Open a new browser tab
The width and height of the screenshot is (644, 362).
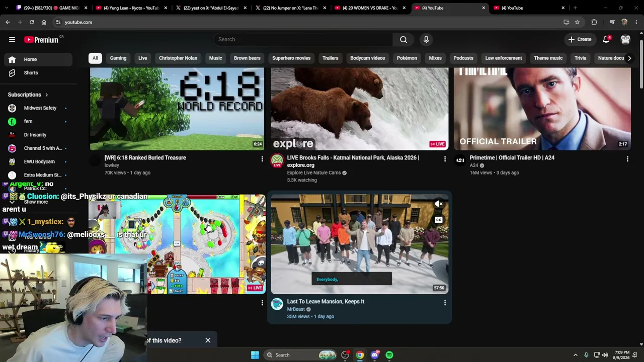(x=575, y=8)
